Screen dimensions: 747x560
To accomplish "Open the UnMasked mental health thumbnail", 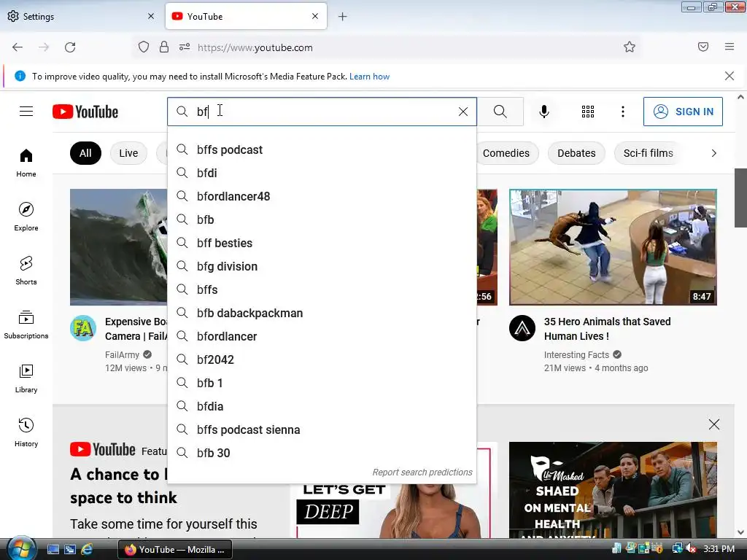I will (613, 490).
